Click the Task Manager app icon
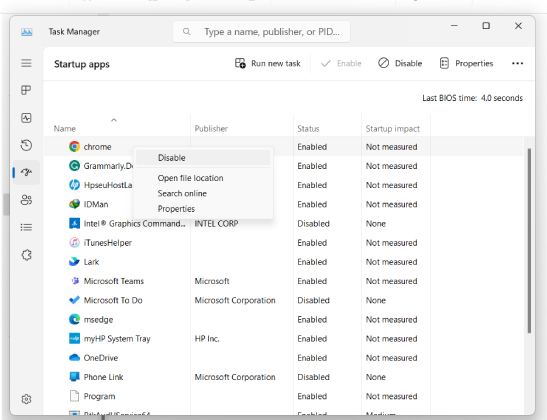Screen dimensions: 547x420 [x=27, y=32]
